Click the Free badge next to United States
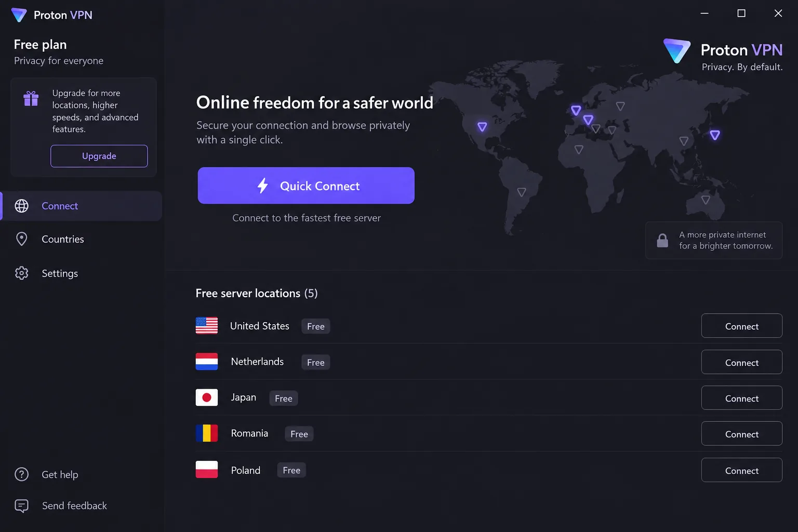Image resolution: width=798 pixels, height=532 pixels. [316, 326]
